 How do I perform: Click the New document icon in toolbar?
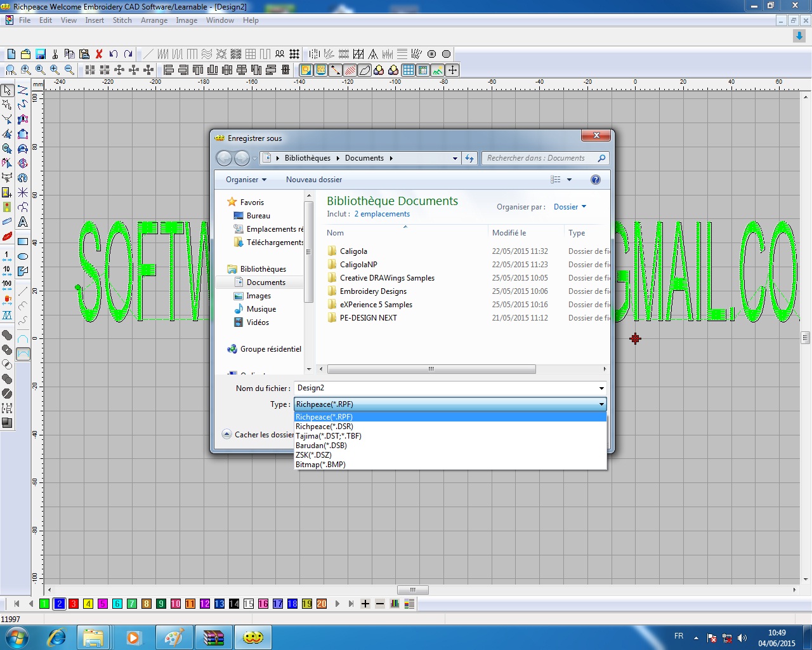[11, 54]
